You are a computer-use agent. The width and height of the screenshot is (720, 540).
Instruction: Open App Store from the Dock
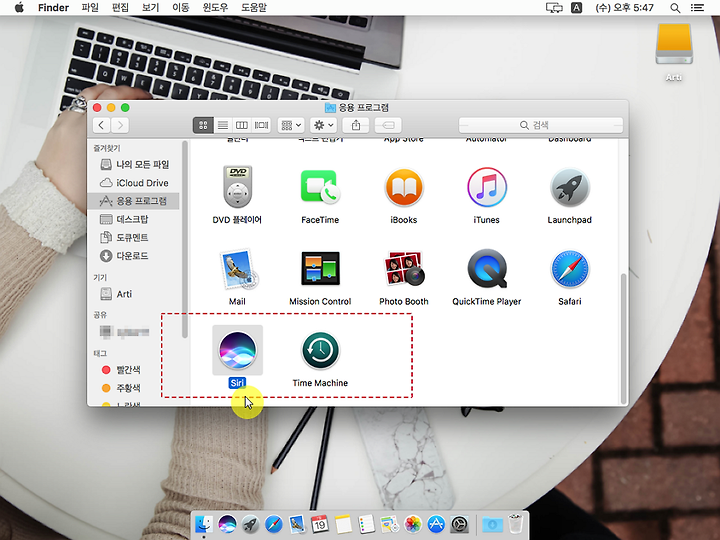pos(436,524)
